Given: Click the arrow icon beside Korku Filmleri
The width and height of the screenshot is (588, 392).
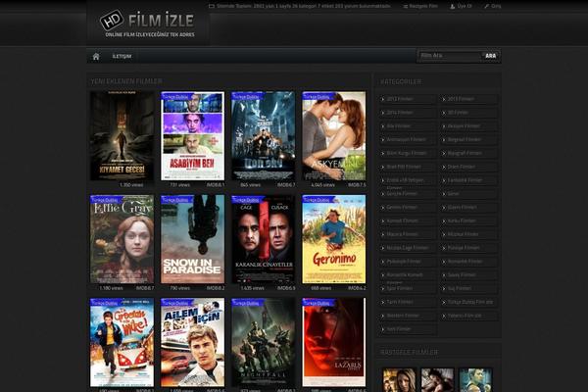Looking at the screenshot, I should click(x=444, y=220).
